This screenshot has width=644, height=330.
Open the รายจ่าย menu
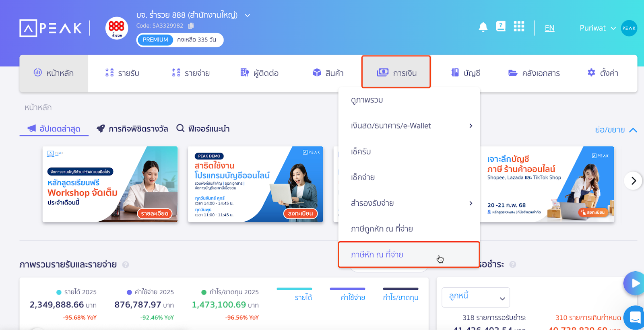pos(190,73)
